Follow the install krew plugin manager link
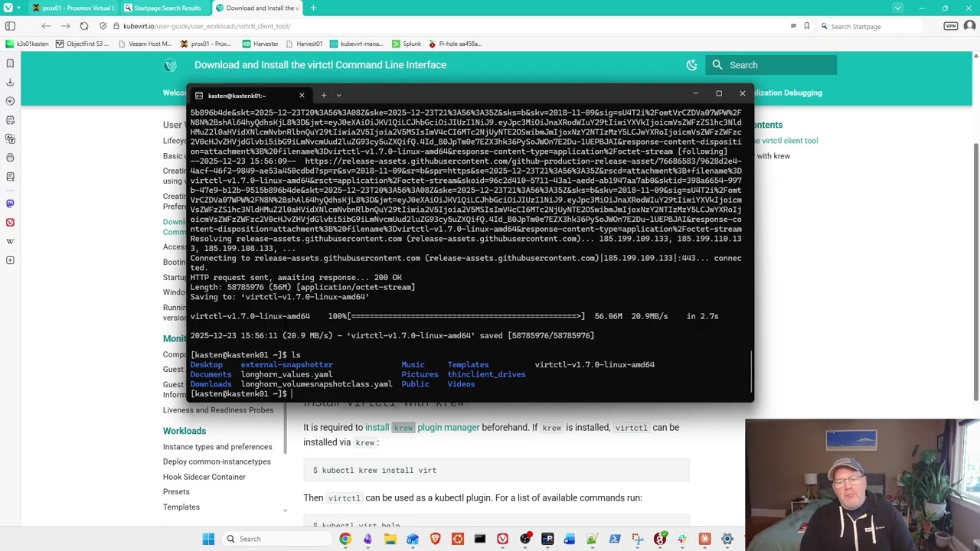 tap(423, 428)
